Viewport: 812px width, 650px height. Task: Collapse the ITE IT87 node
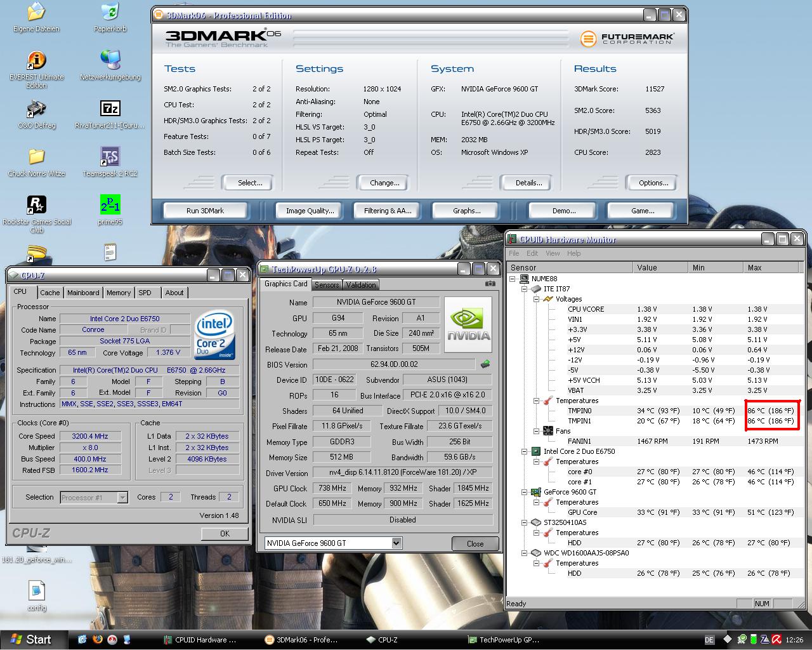coord(525,289)
